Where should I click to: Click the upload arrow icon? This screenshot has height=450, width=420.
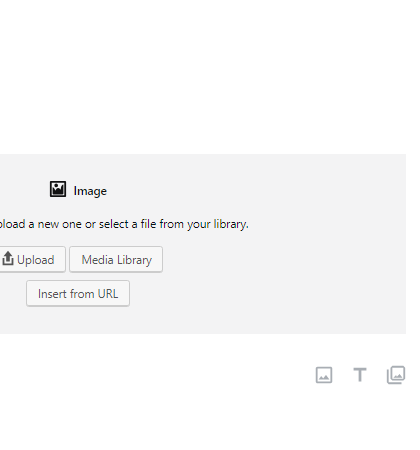(x=8, y=258)
